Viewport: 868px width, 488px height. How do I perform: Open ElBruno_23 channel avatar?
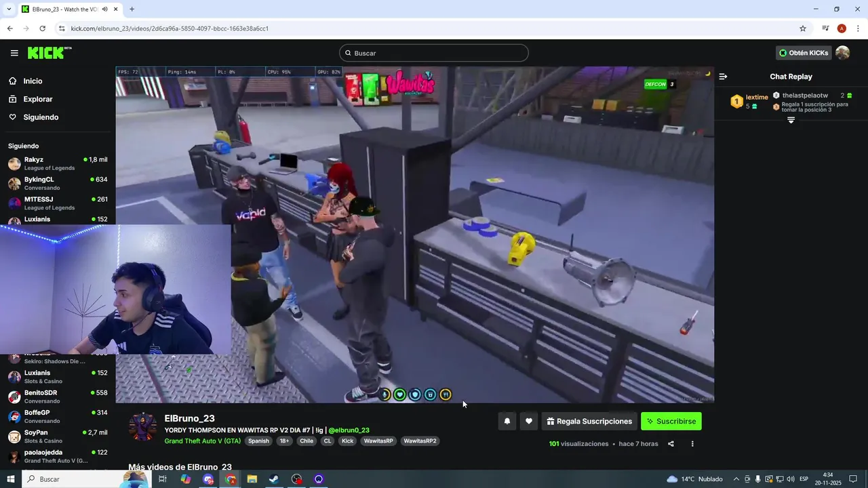(x=142, y=427)
